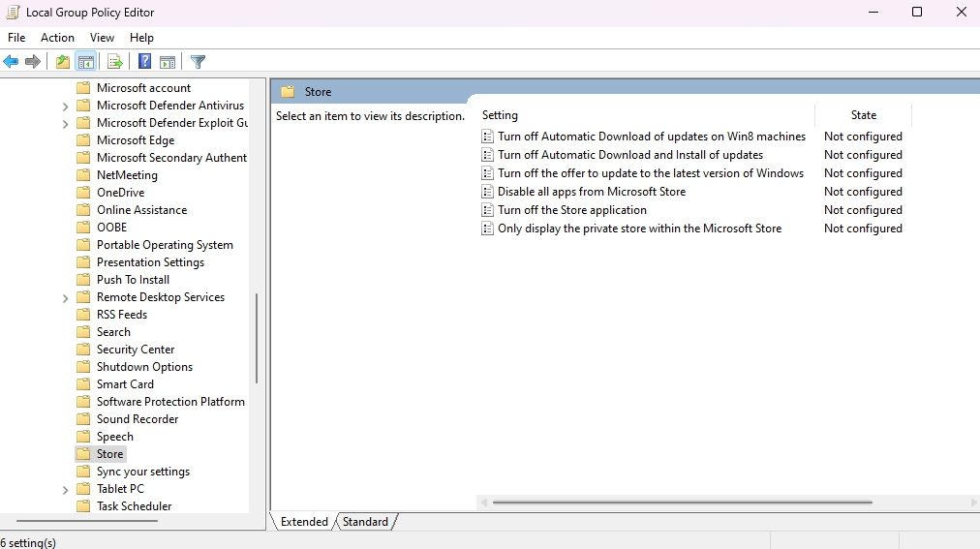Open the Action menu
Image resolution: width=980 pixels, height=549 pixels.
pos(57,37)
